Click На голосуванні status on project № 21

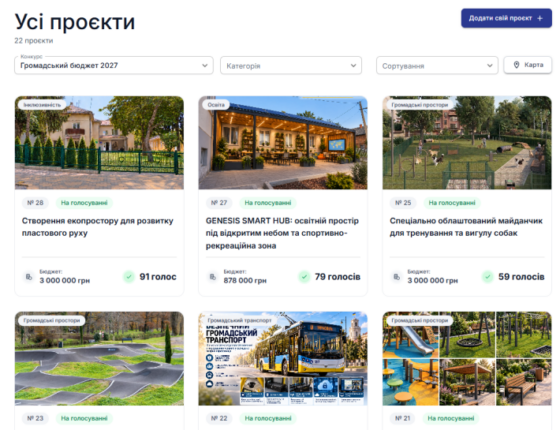click(451, 418)
